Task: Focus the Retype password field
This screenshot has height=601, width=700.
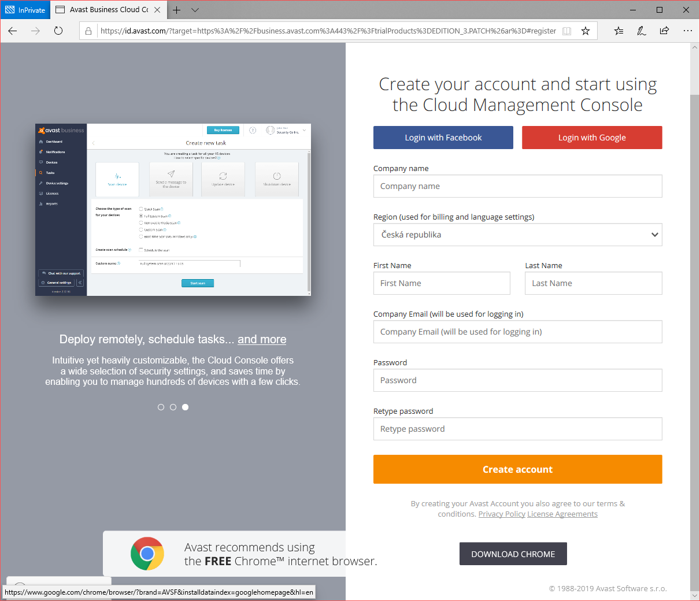Action: click(x=518, y=429)
